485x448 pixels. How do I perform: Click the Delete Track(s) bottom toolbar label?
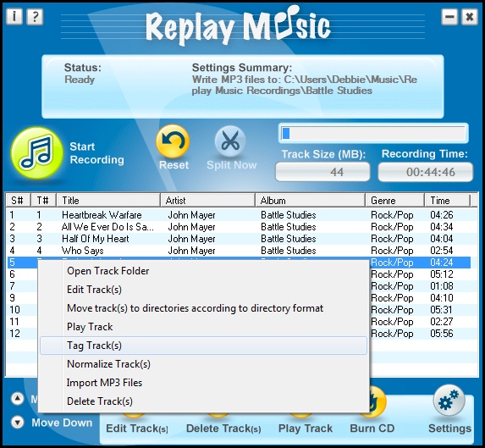coord(223,429)
